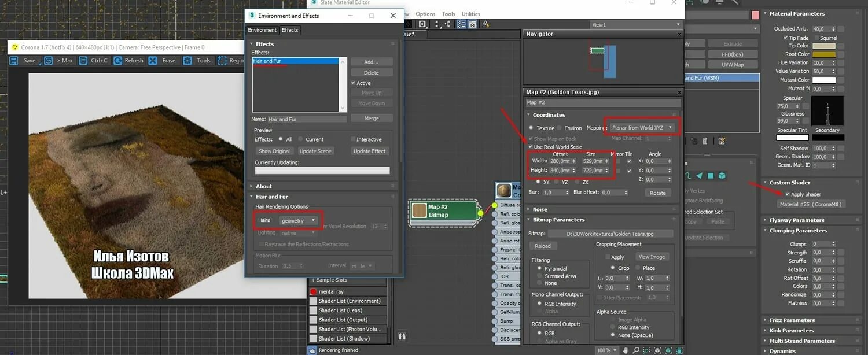Switch to the Effects tab
Screen dimensions: 868x355
(290, 31)
